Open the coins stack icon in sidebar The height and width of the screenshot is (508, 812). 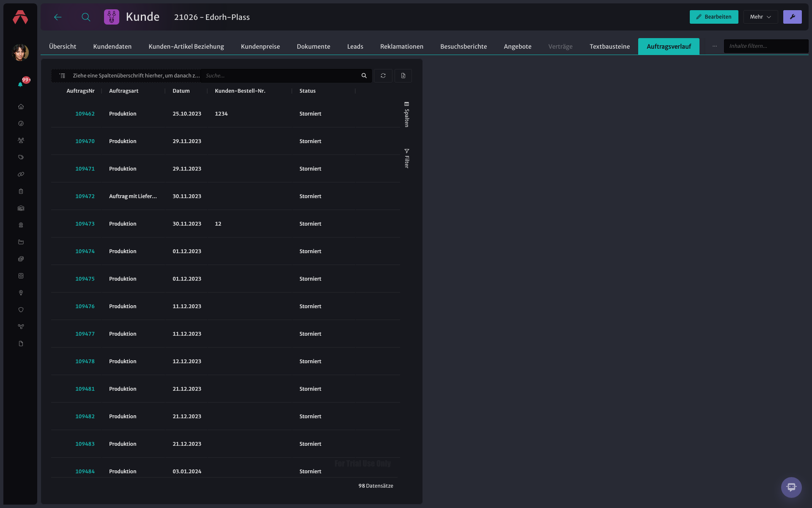coord(21,259)
